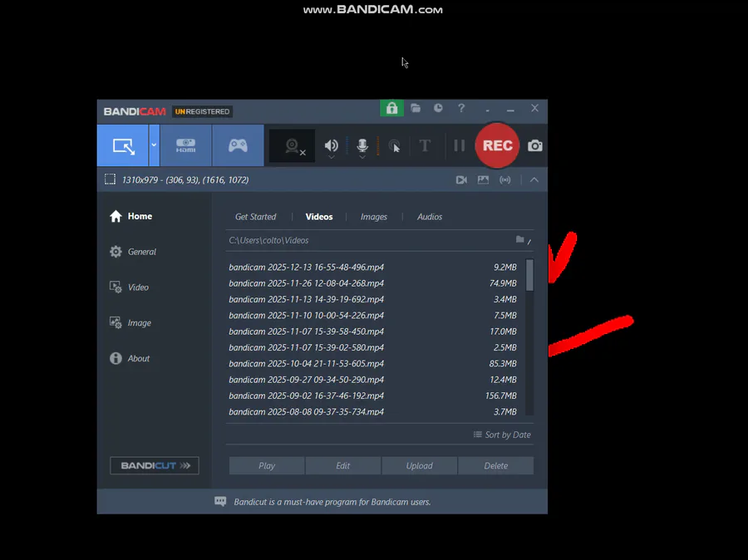Switch to the Images tab

click(x=373, y=217)
